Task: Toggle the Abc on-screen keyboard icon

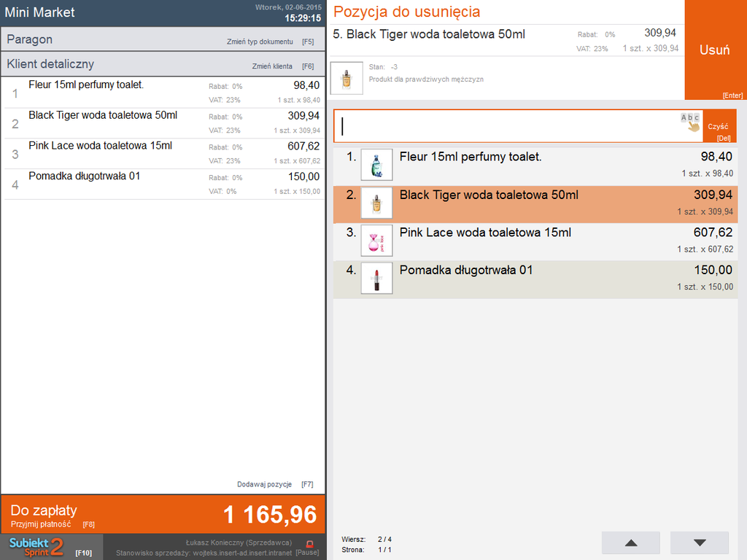Action: [x=690, y=122]
